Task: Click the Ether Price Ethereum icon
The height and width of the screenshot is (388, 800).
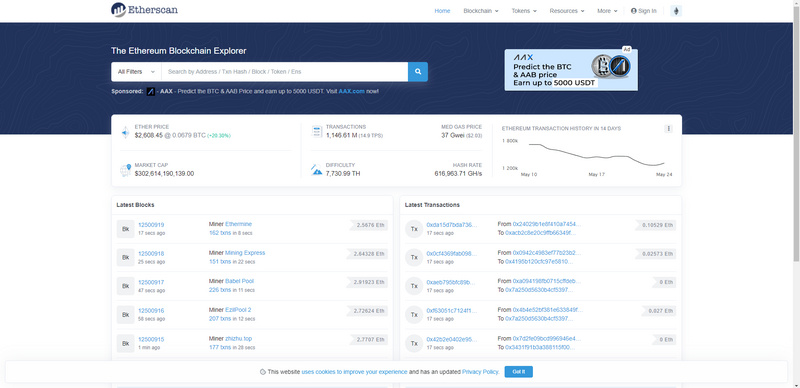Action: [126, 133]
